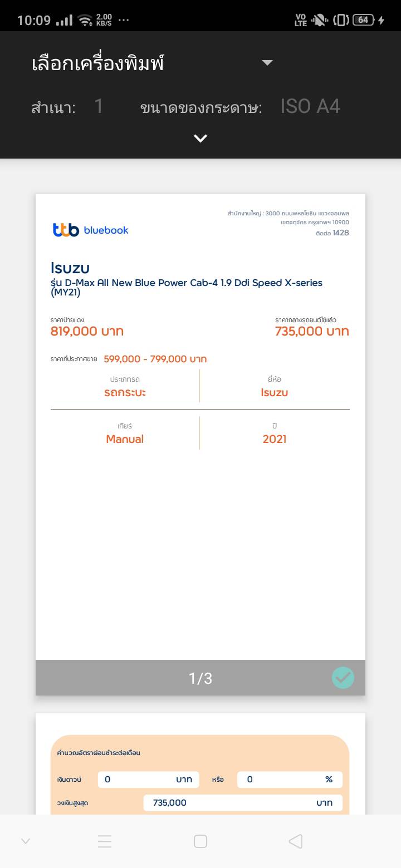The height and width of the screenshot is (868, 401).
Task: Tap the down payment percent field
Action: click(290, 780)
